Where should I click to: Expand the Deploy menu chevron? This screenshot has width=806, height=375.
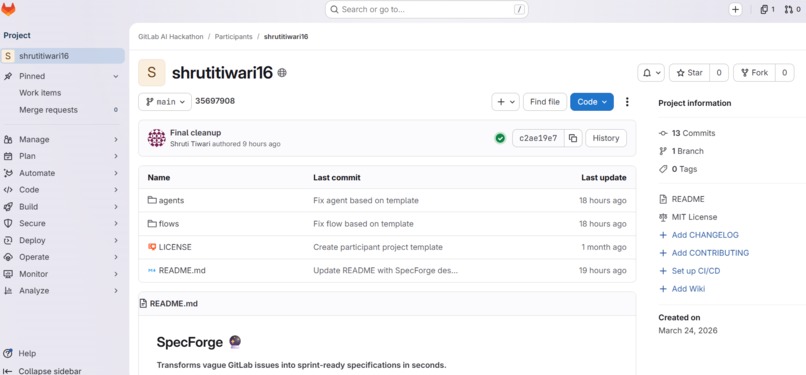[x=116, y=240]
